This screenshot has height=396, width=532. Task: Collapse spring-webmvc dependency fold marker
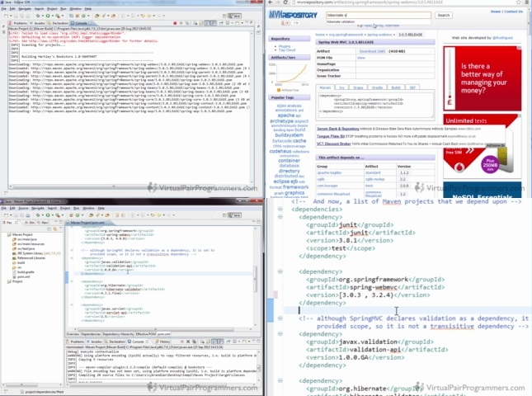(x=280, y=271)
